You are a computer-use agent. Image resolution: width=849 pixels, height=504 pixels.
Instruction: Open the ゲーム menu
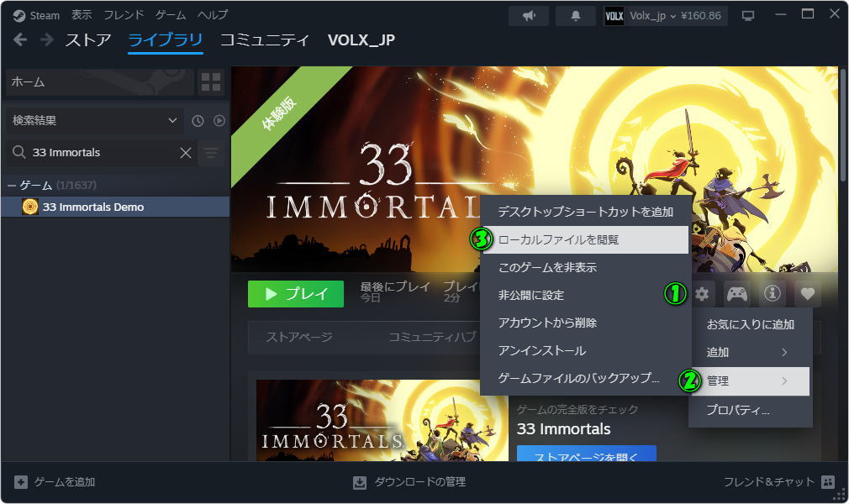click(171, 15)
